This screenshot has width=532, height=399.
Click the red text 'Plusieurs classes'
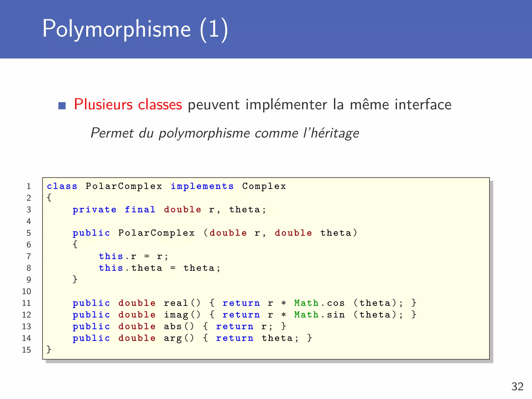(x=128, y=104)
